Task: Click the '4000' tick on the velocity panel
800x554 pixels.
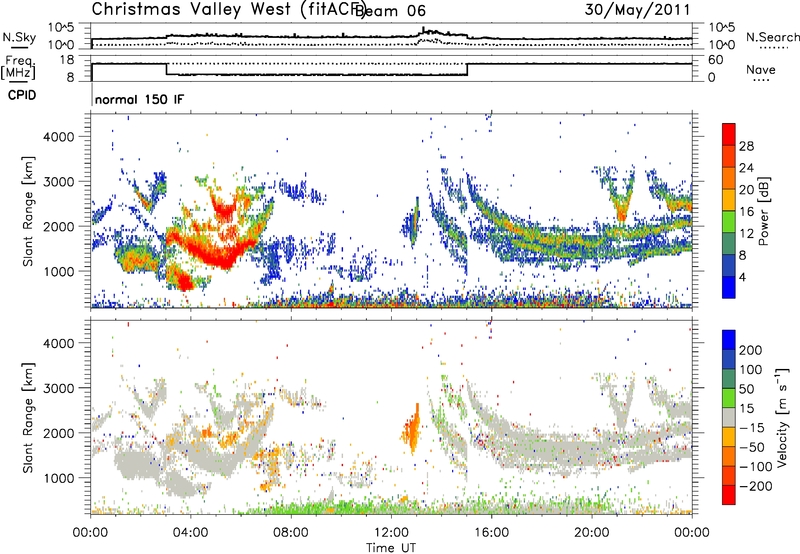Action: tap(58, 343)
